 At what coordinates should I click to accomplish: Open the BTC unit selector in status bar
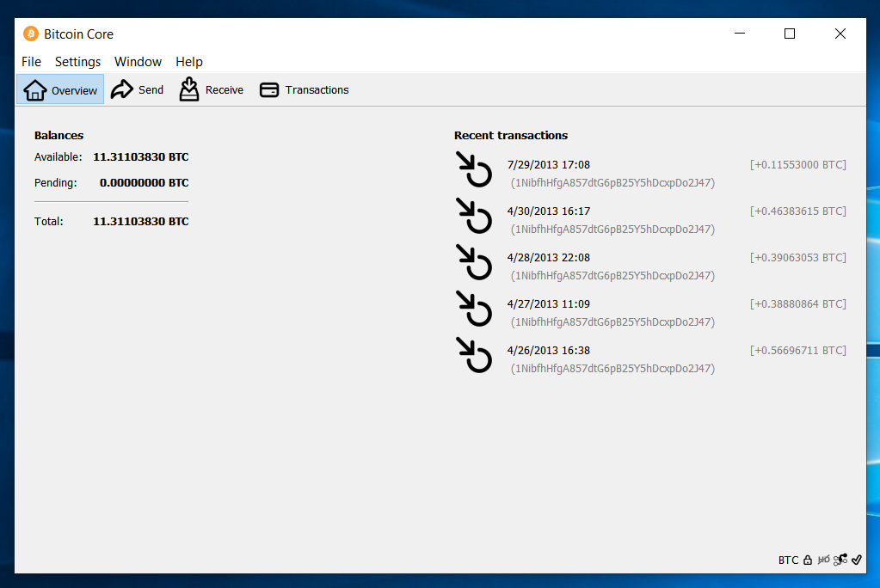788,560
